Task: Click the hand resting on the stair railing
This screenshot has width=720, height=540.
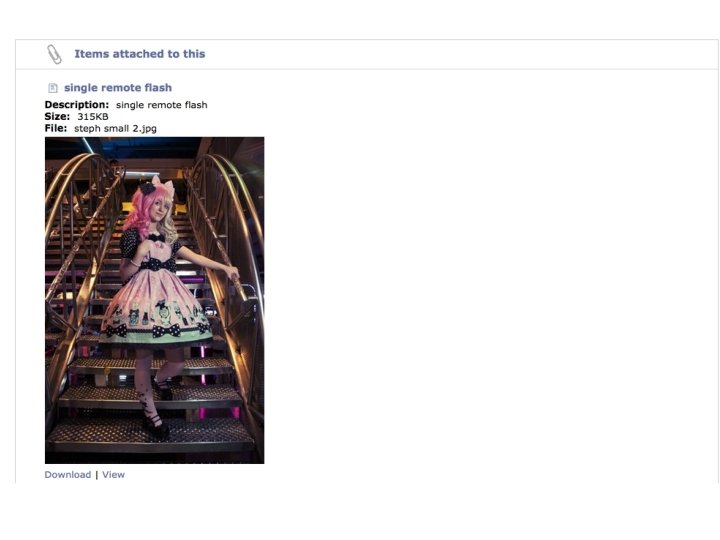Action: [x=234, y=274]
